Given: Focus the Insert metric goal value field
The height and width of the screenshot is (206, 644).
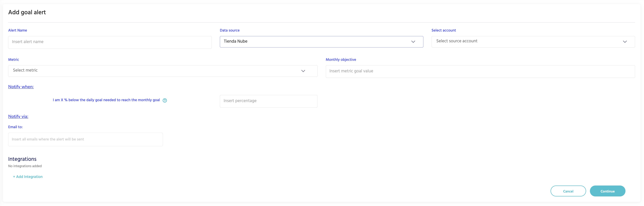Looking at the screenshot, I should pyautogui.click(x=480, y=71).
